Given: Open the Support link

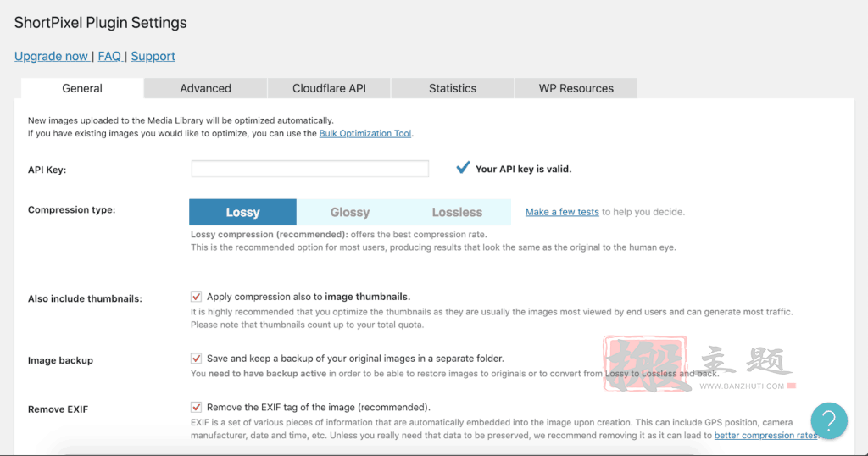Looking at the screenshot, I should [153, 57].
